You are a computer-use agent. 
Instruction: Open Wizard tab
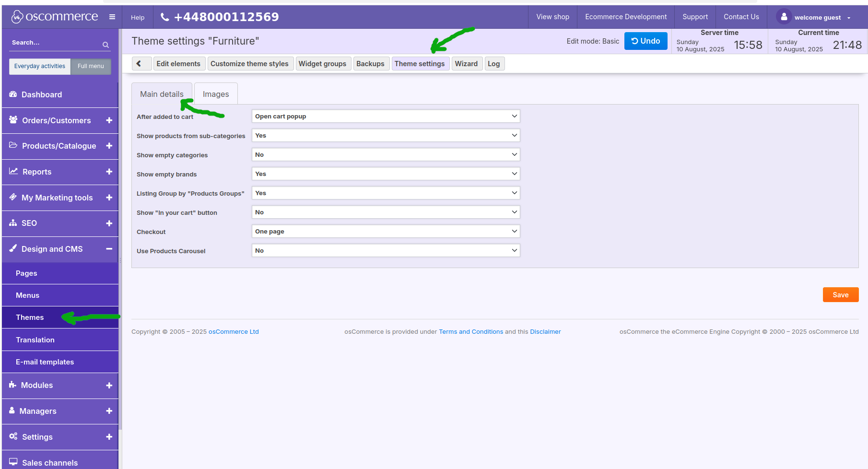click(x=466, y=64)
